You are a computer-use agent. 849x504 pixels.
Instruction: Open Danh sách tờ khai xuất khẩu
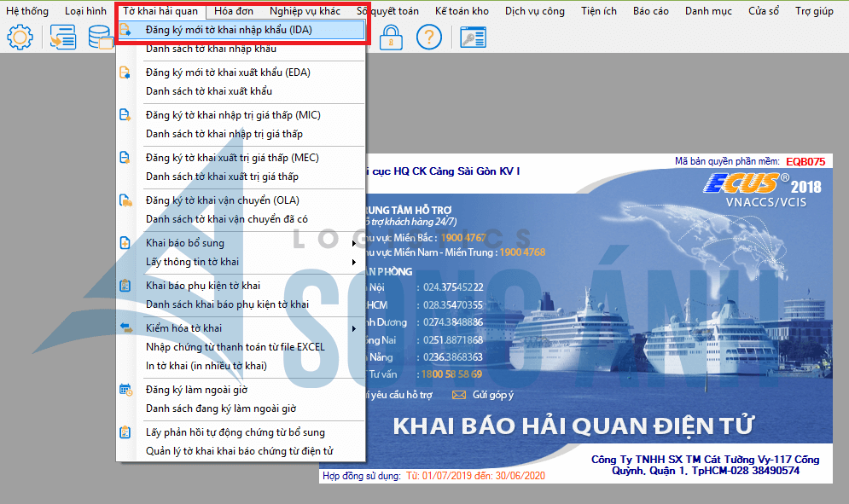[208, 91]
